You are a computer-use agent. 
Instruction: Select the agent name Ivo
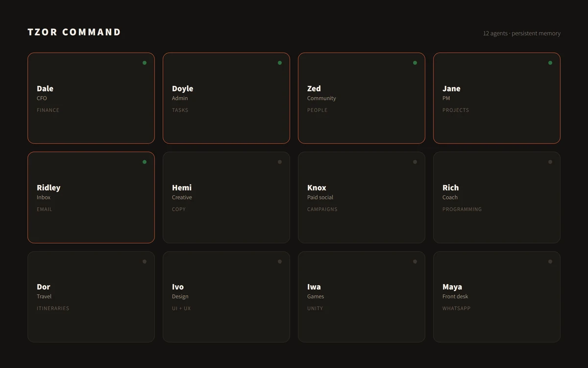coord(178,287)
